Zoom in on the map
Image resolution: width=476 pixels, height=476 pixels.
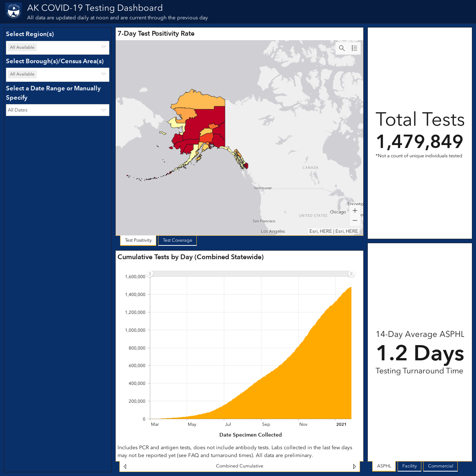coord(355,210)
